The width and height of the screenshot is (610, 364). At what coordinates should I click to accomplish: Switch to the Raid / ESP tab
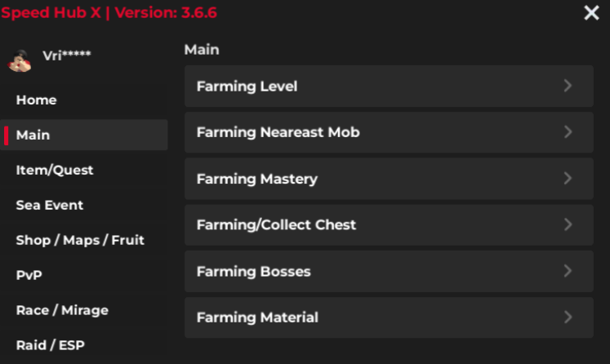[51, 346]
